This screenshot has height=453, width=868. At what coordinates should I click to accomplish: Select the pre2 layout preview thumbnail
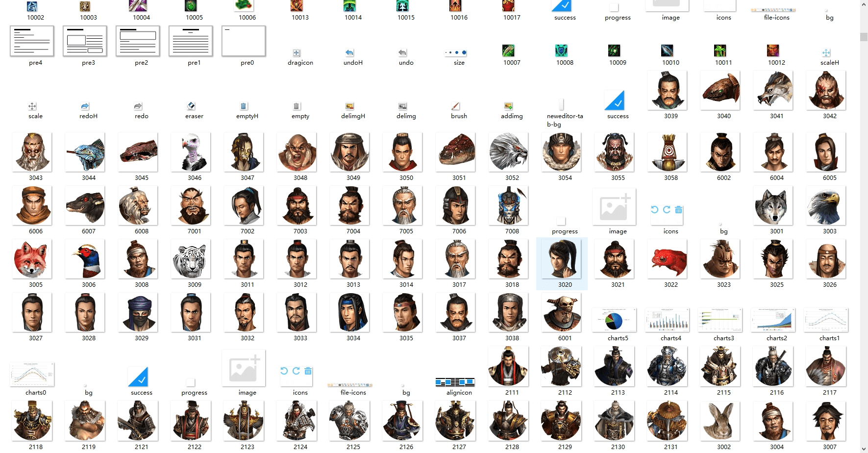[138, 41]
